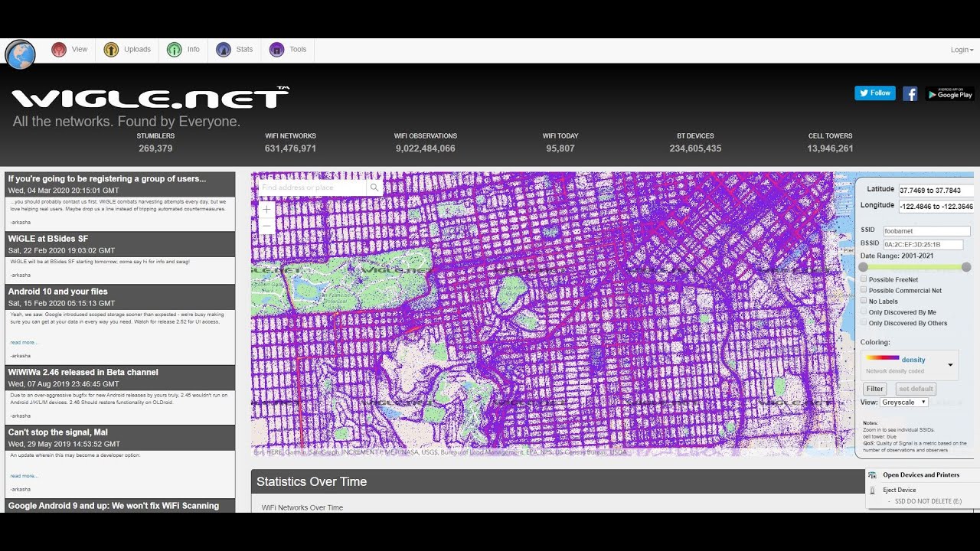Open the Info menu
980x551 pixels.
tap(184, 50)
